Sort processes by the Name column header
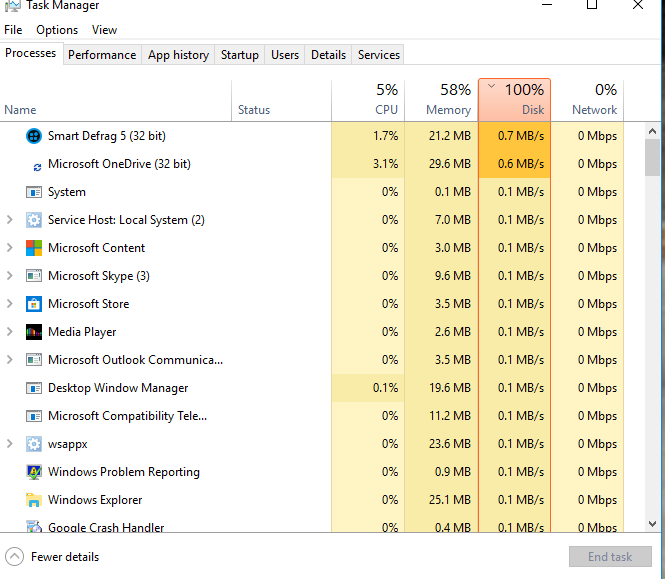The height and width of the screenshot is (579, 665). pyautogui.click(x=115, y=101)
